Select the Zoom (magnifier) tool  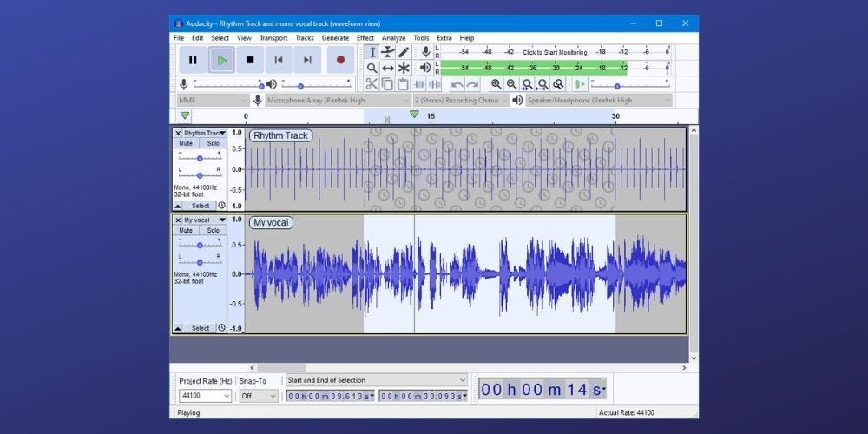coord(372,68)
